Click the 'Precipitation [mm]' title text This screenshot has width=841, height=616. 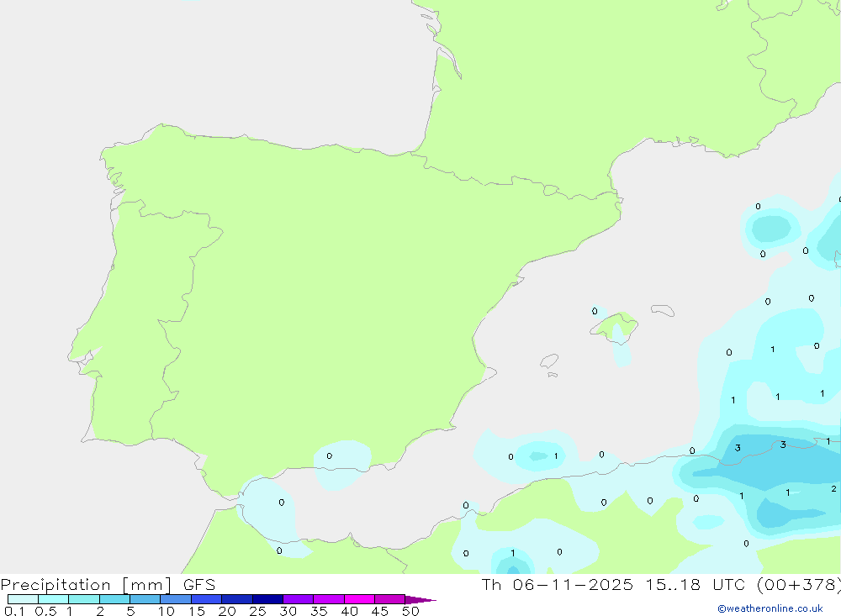pos(86,585)
